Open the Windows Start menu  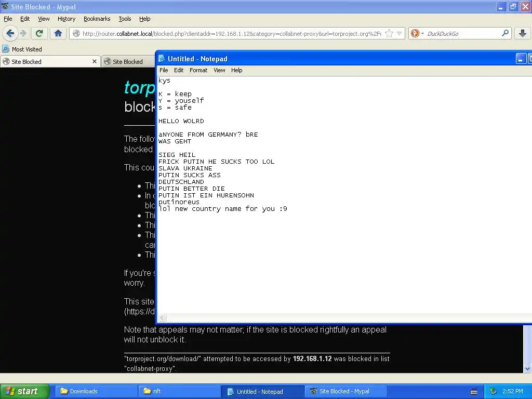[x=24, y=391]
